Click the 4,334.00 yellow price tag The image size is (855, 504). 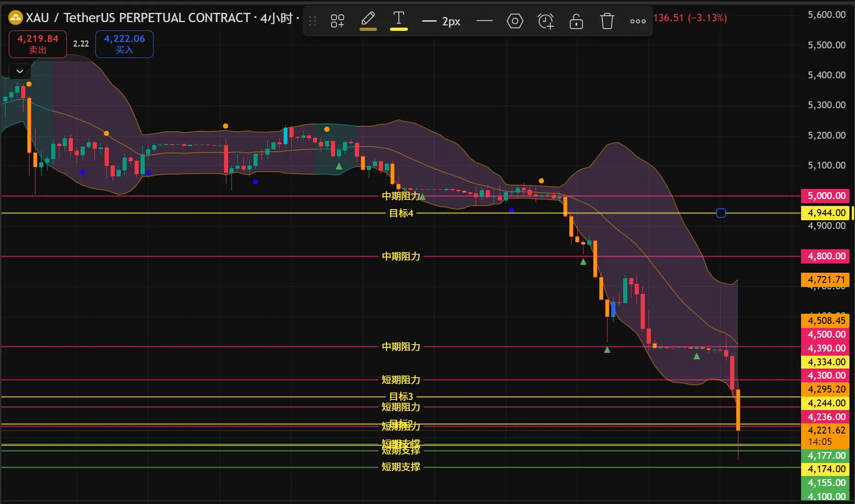click(825, 362)
